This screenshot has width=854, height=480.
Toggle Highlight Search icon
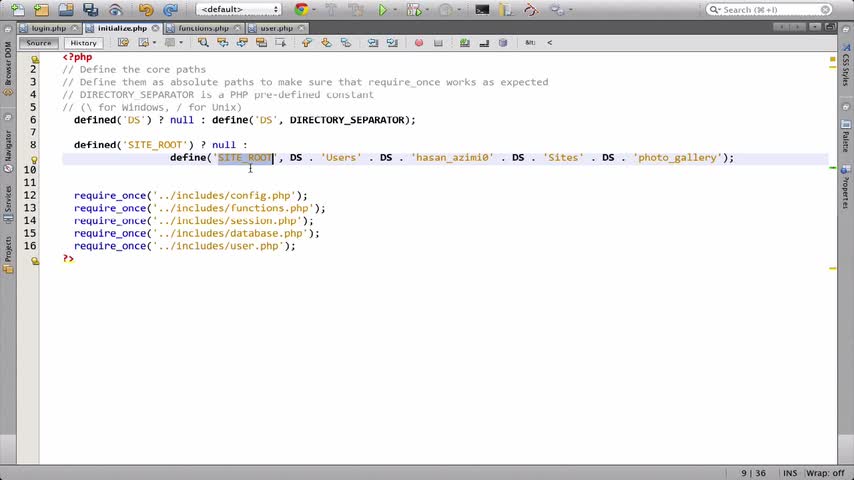point(261,42)
